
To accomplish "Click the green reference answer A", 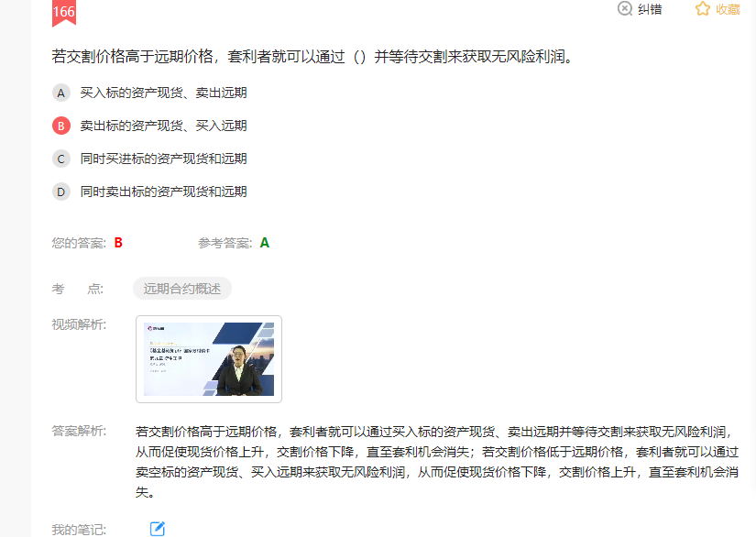I will coord(265,243).
